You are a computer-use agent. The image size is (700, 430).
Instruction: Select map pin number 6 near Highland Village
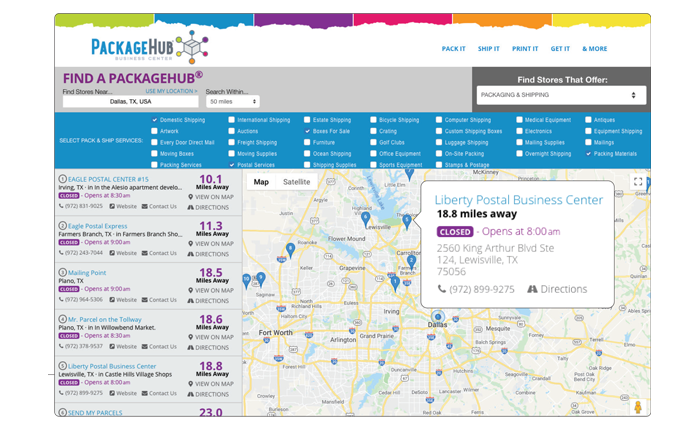pyautogui.click(x=366, y=219)
